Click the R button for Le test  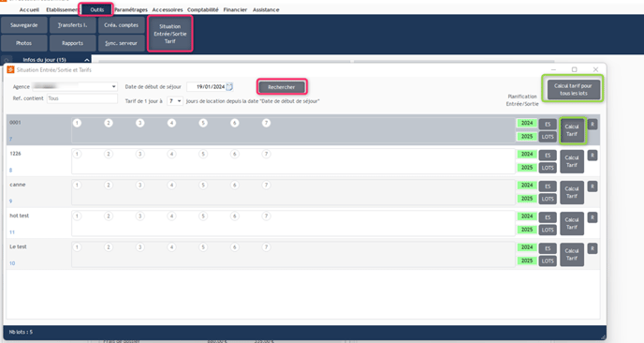click(593, 248)
